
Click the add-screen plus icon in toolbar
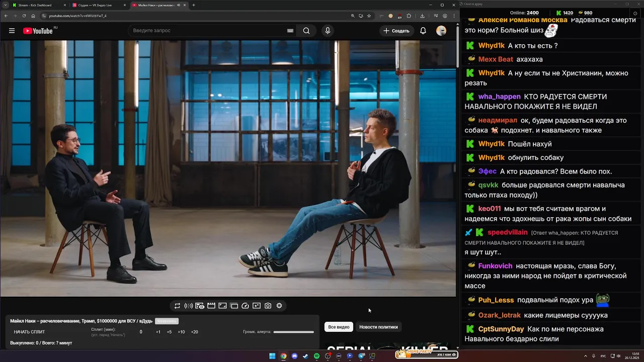click(x=257, y=306)
